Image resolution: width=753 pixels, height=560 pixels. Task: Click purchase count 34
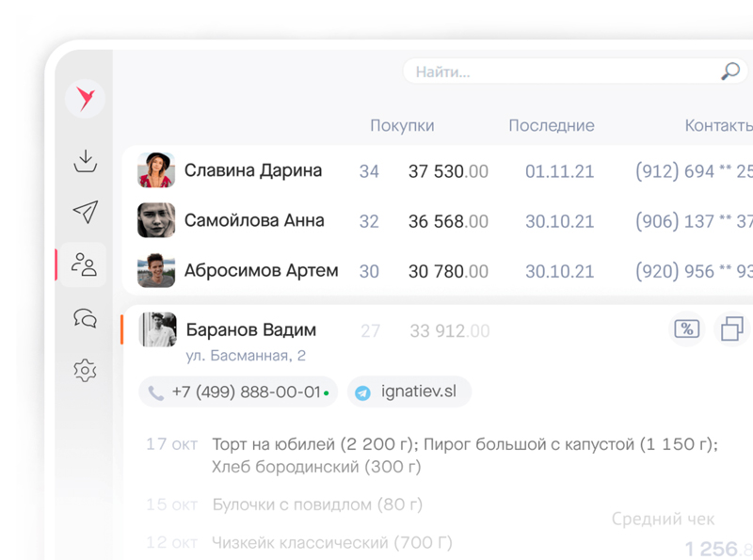coord(369,171)
